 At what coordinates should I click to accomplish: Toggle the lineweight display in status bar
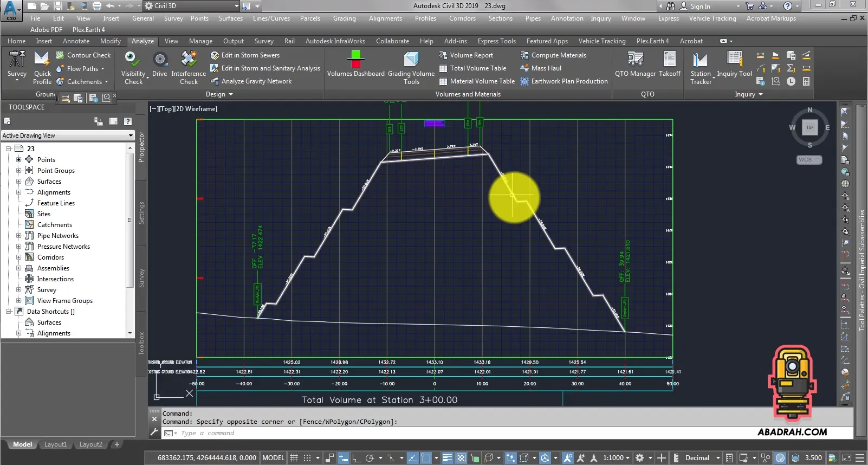pyautogui.click(x=447, y=458)
